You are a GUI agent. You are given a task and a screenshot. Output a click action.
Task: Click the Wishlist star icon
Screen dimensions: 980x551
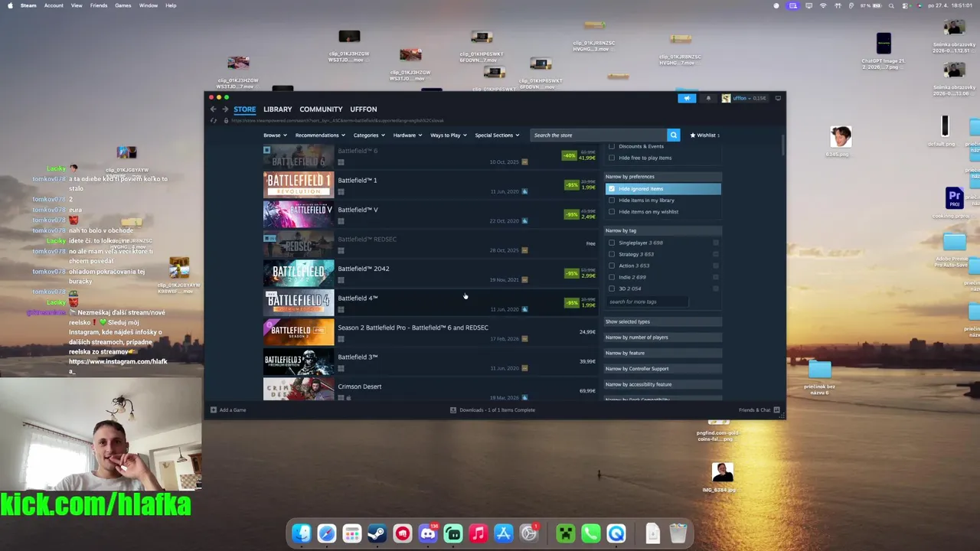pyautogui.click(x=693, y=135)
